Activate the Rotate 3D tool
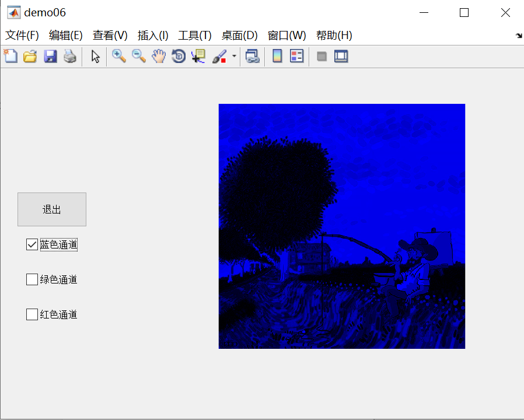524x420 pixels. (179, 56)
